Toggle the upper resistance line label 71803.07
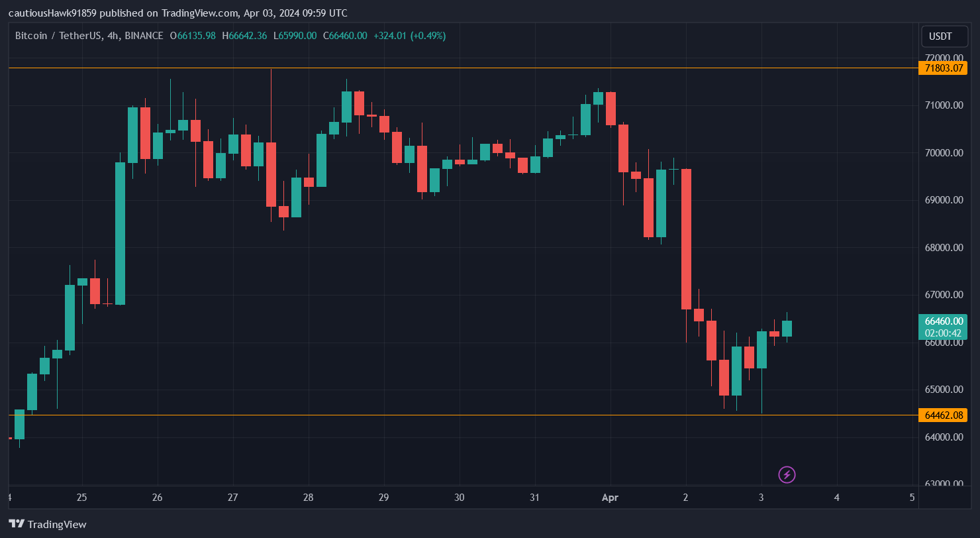980x538 pixels. [944, 68]
